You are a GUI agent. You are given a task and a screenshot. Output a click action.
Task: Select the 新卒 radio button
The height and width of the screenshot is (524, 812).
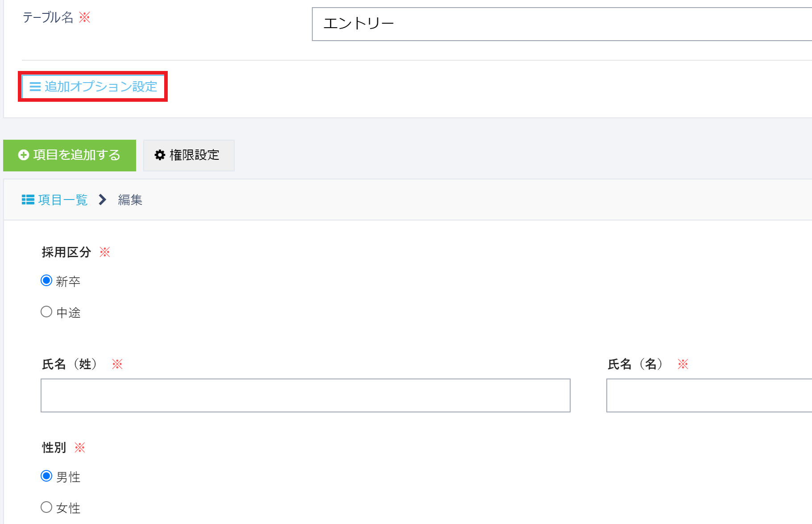click(x=46, y=280)
